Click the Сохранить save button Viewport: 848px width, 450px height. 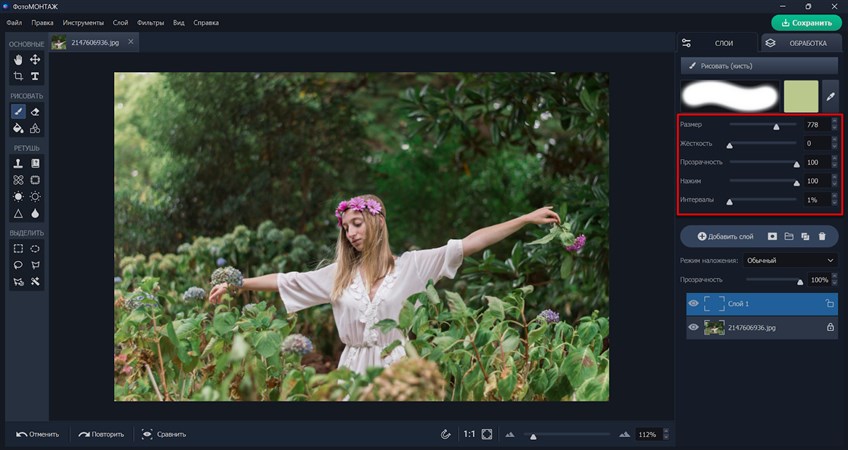coord(806,22)
